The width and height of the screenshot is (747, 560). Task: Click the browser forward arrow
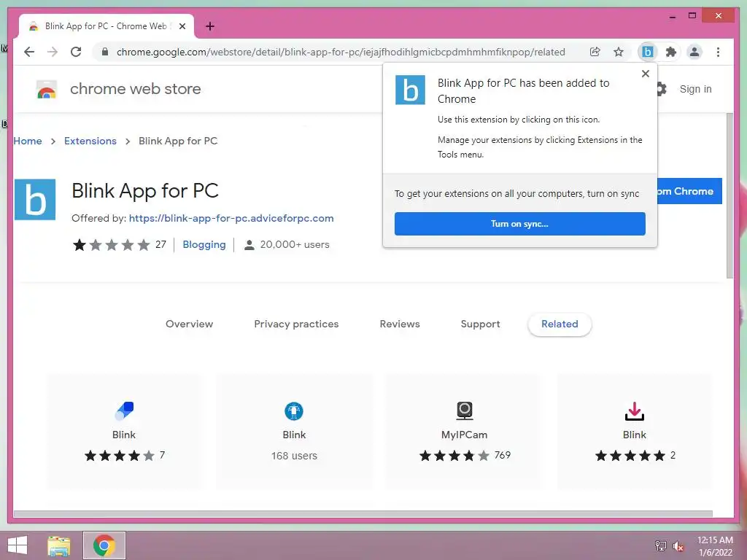coord(53,52)
